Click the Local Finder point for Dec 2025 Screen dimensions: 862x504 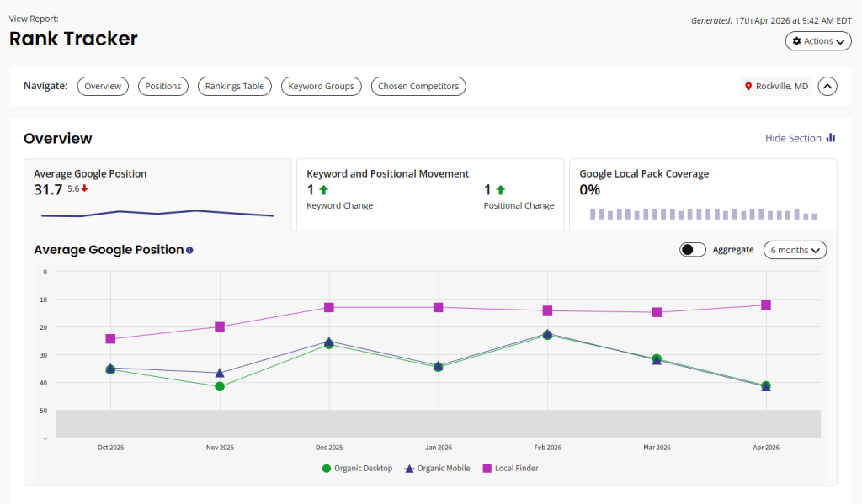[x=329, y=307]
